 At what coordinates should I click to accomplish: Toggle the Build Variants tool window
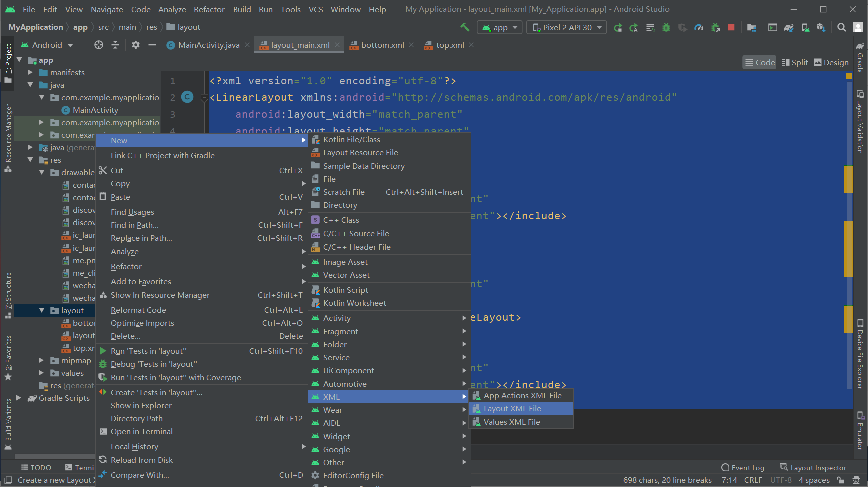(x=8, y=424)
